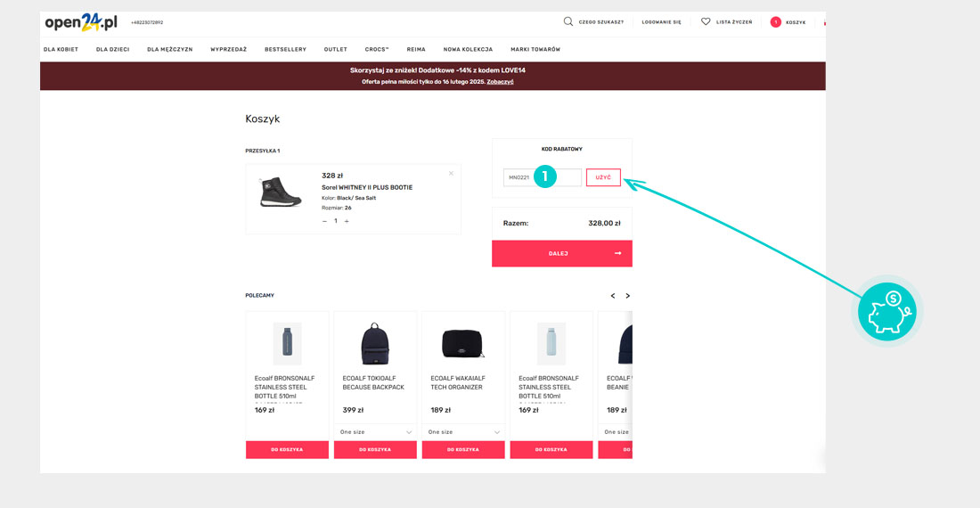Open the CROCS menu item
Image resolution: width=980 pixels, height=508 pixels.
click(x=377, y=49)
